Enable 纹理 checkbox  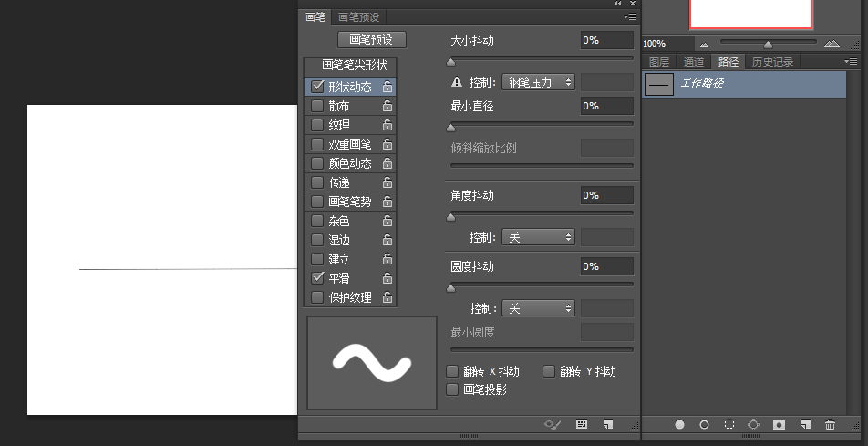[317, 125]
